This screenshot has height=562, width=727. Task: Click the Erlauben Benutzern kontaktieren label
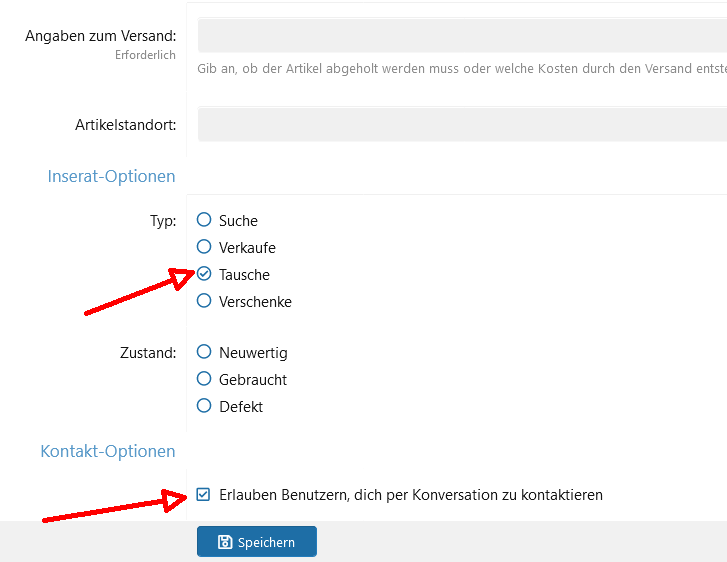coord(411,495)
